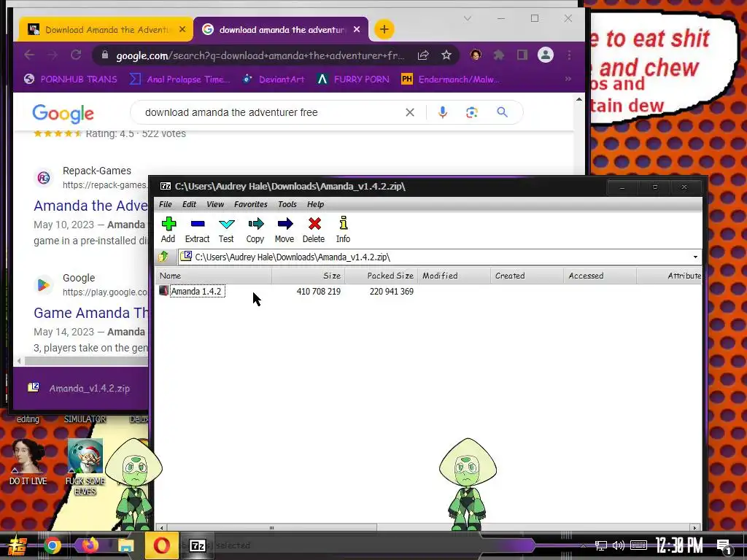The height and width of the screenshot is (560, 747).
Task: Open the Help menu in 7-Zip
Action: [315, 204]
